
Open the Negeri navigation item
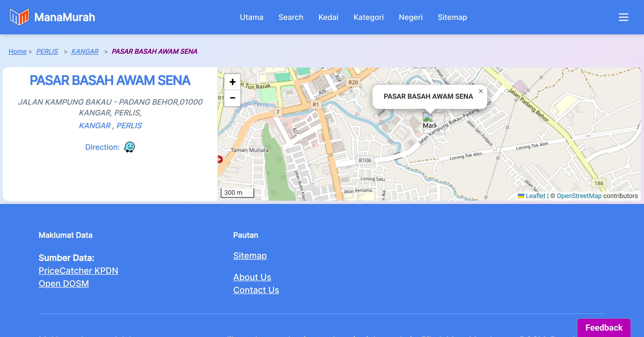coord(411,17)
